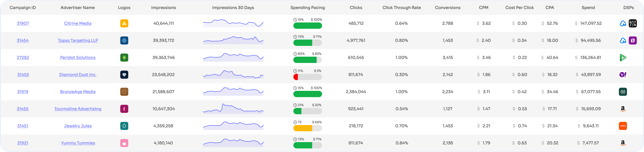Viewport: 644px width, 152px height.
Task: Click the Yahoo DSP icon
Action: pyautogui.click(x=623, y=74)
